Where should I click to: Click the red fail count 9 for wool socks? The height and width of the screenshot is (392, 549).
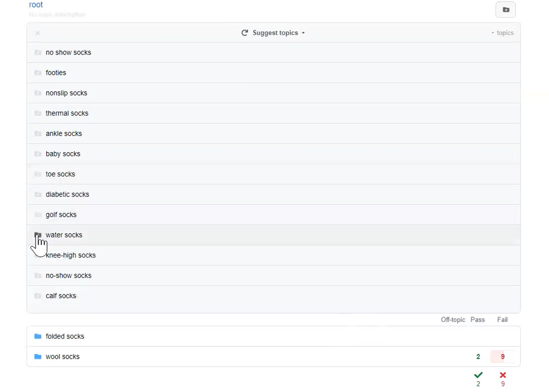click(x=503, y=356)
